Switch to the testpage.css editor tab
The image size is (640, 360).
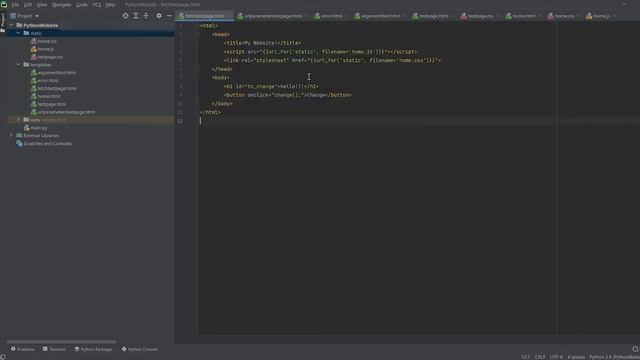pos(480,16)
